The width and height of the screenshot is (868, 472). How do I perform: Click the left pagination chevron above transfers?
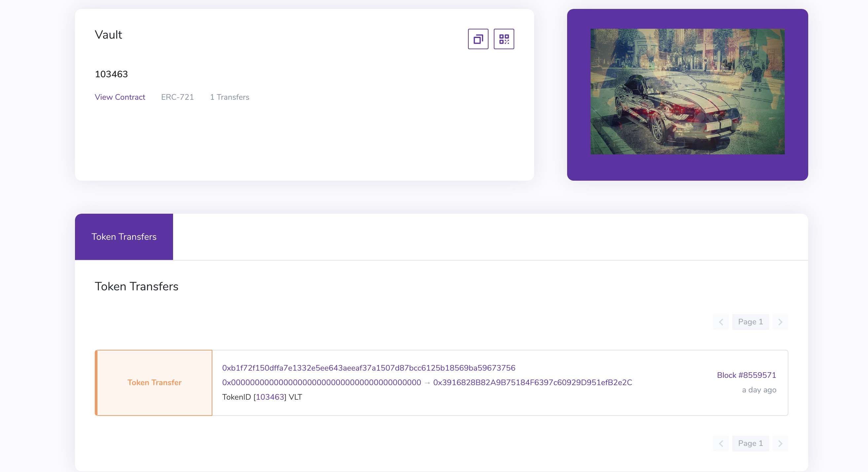720,322
